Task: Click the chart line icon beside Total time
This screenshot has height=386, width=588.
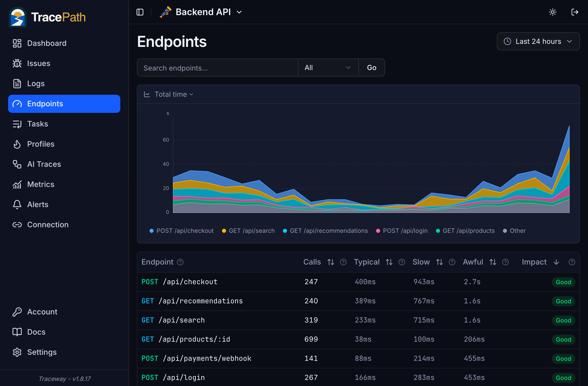Action: tap(147, 94)
